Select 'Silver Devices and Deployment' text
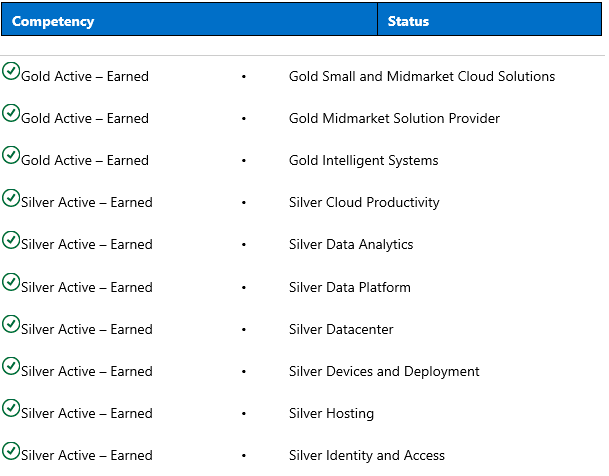The image size is (609, 476). click(x=384, y=372)
